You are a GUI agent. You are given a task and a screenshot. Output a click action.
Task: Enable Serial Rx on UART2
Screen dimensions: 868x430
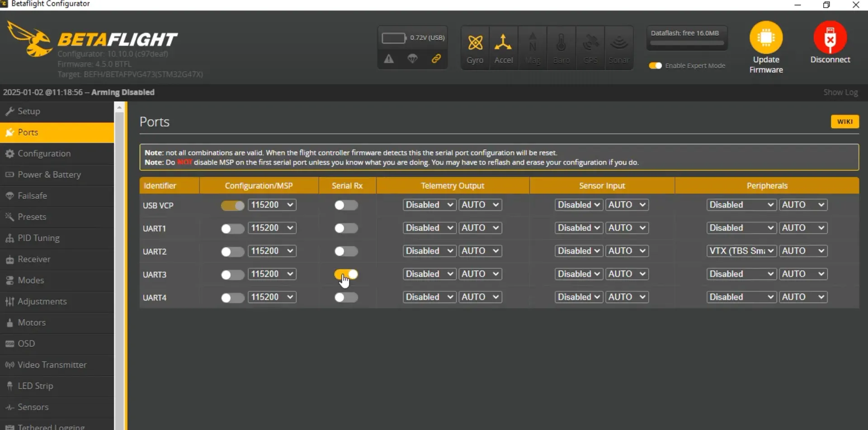[346, 252]
